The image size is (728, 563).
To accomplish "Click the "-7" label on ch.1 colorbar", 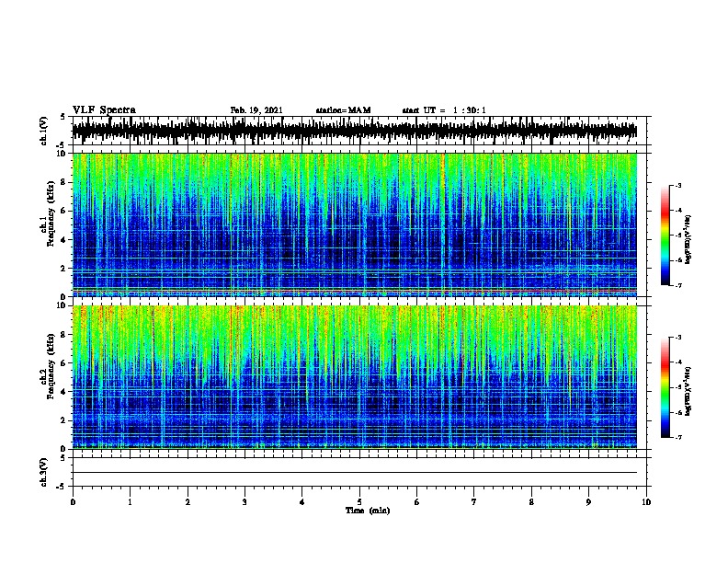I will [x=678, y=285].
